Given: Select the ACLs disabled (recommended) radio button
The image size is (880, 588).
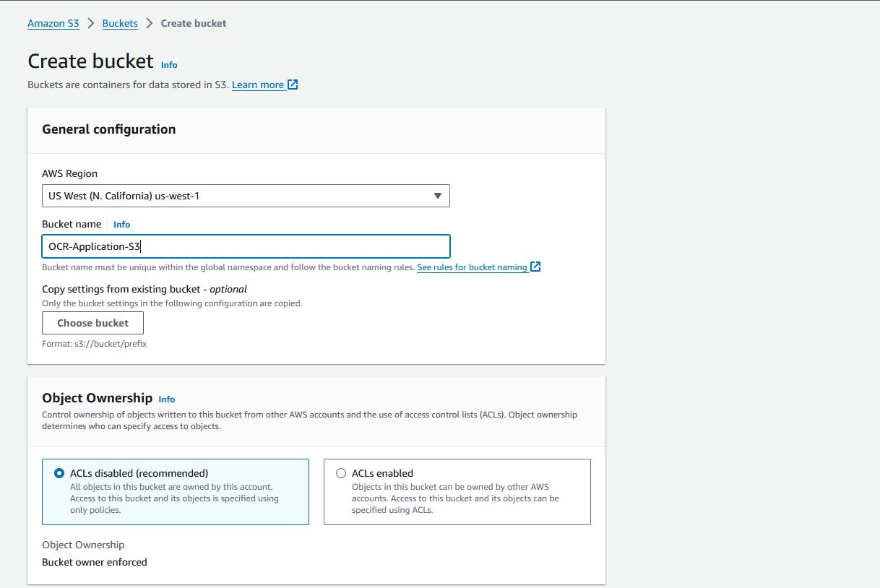Looking at the screenshot, I should (59, 473).
